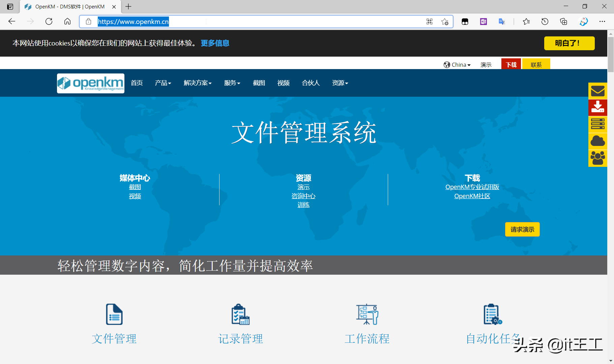Expand the 服务 dropdown menu

click(232, 83)
